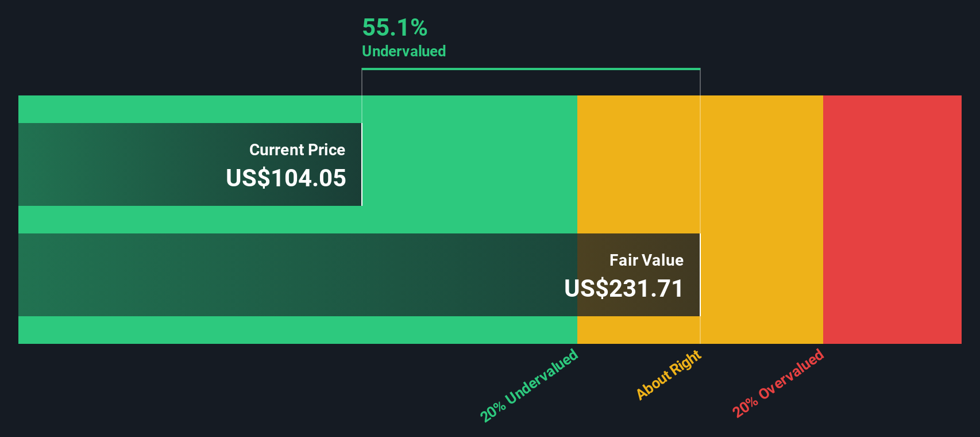The height and width of the screenshot is (437, 980).
Task: Click the 20% Overvalued axis label
Action: [x=778, y=383]
